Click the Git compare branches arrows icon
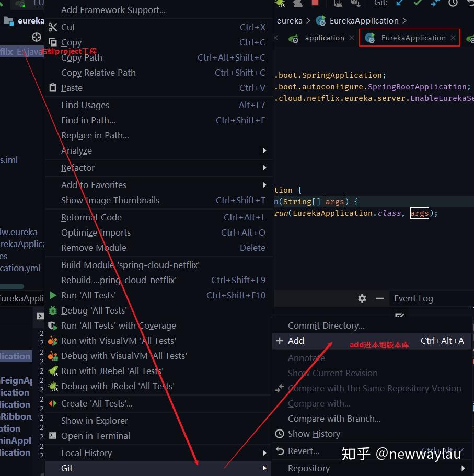The image size is (474, 476). coord(435,3)
